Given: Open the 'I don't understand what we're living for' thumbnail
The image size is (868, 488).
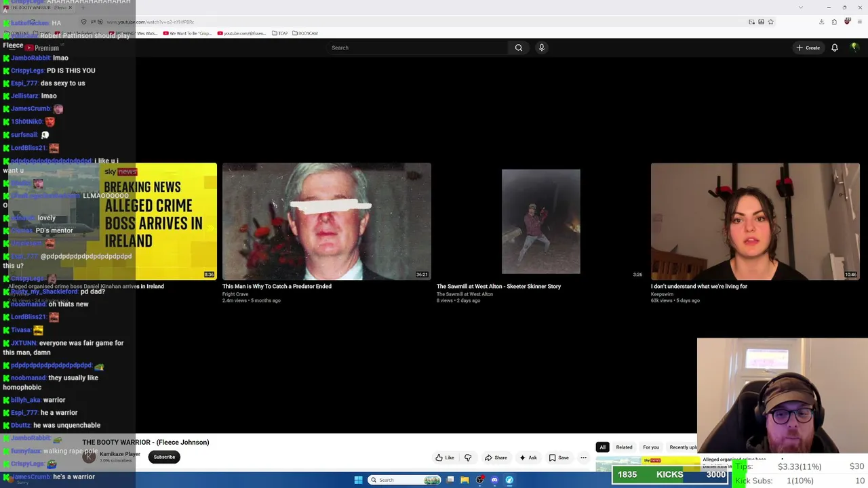Looking at the screenshot, I should pos(755,221).
